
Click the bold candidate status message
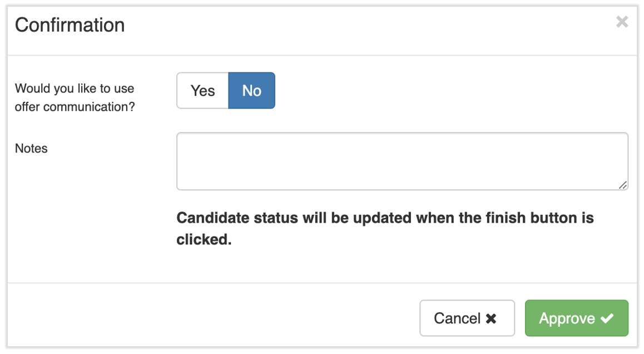pyautogui.click(x=385, y=228)
